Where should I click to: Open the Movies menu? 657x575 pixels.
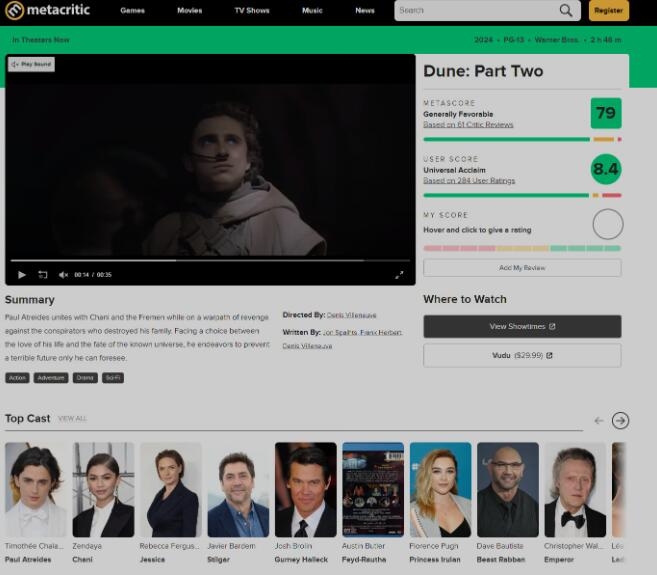(x=189, y=10)
